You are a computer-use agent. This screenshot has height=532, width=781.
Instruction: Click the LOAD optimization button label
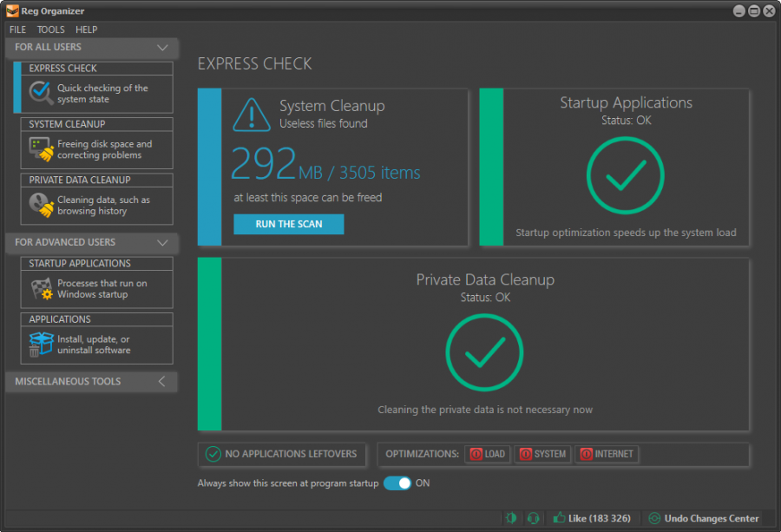495,454
